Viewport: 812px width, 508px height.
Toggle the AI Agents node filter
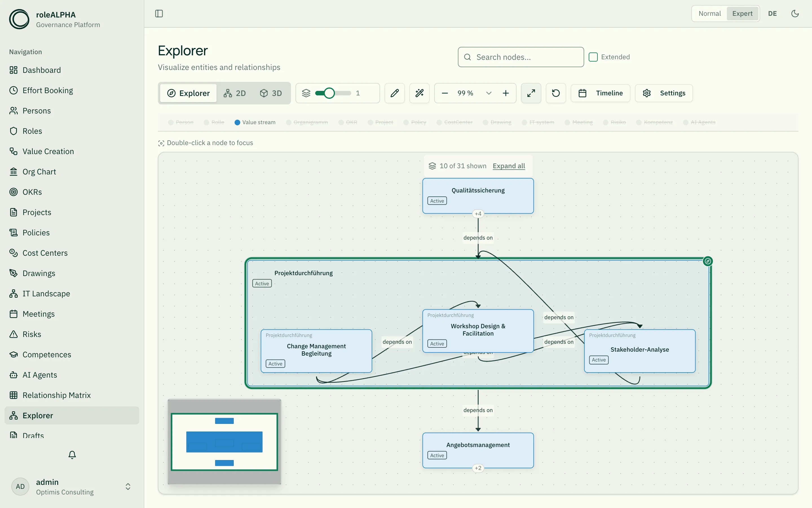pos(699,122)
